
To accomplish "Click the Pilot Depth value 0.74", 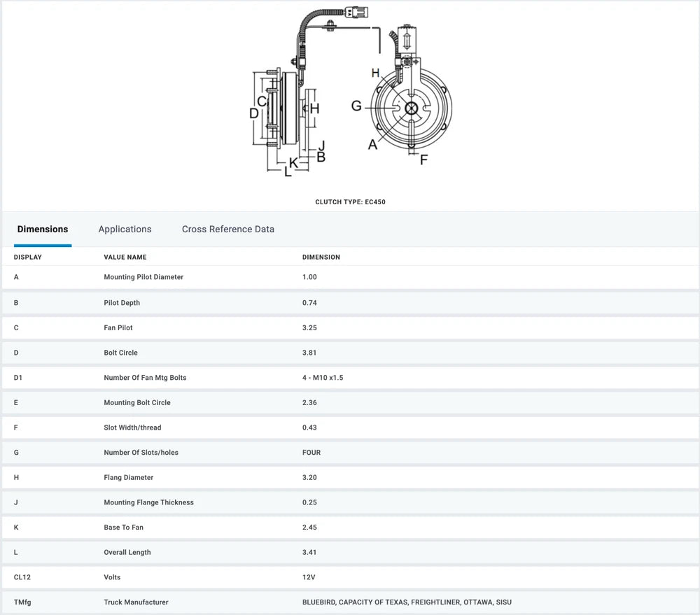I will click(x=309, y=303).
